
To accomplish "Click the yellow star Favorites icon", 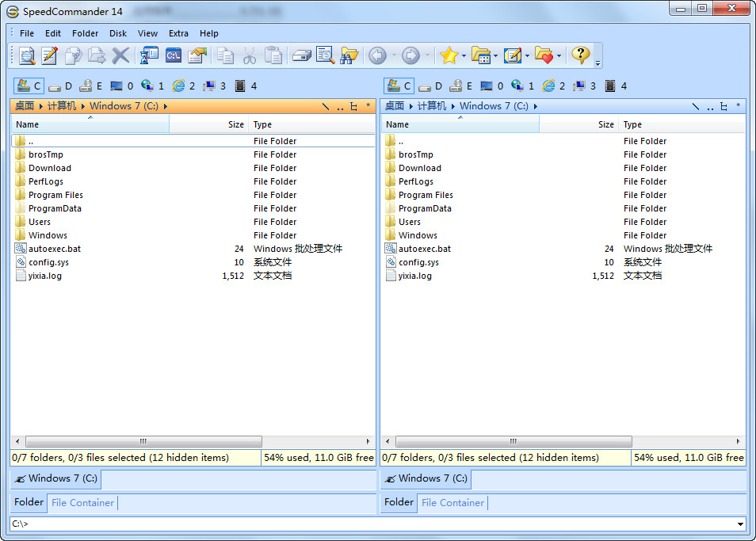I will (449, 55).
